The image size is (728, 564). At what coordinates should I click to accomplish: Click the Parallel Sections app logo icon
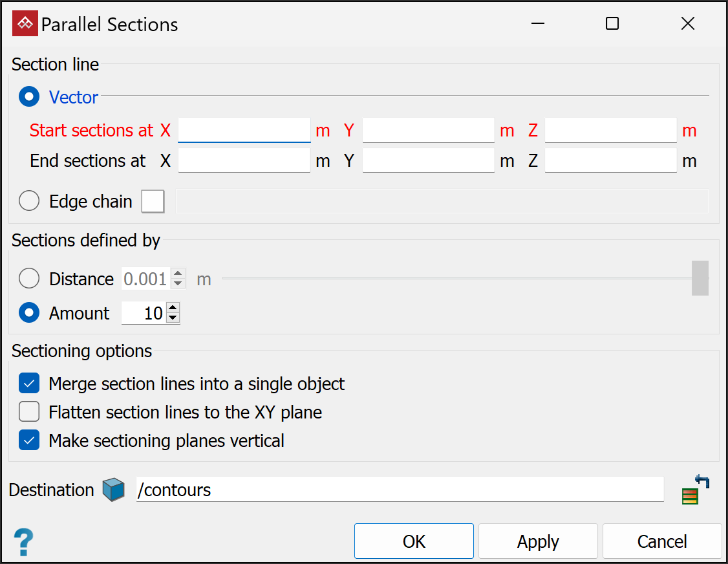[25, 25]
